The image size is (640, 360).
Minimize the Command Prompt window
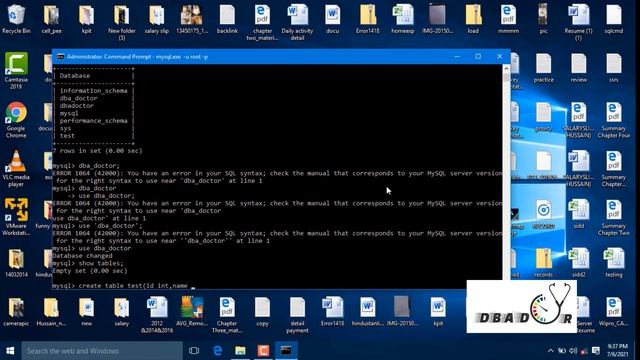click(x=457, y=57)
